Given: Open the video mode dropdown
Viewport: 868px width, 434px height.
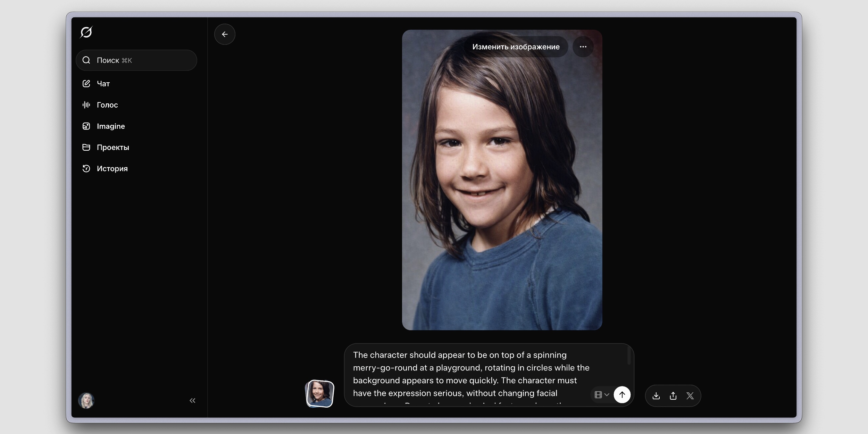Looking at the screenshot, I should (x=602, y=395).
